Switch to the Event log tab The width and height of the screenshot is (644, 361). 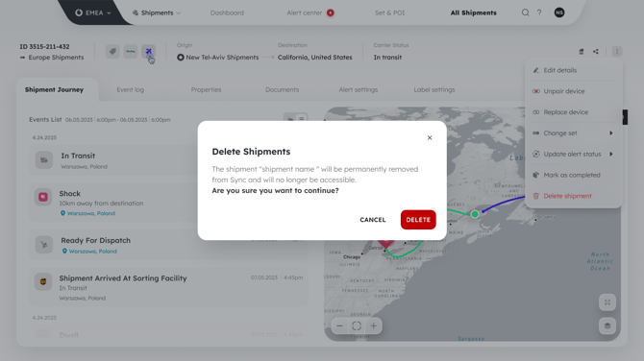click(130, 89)
